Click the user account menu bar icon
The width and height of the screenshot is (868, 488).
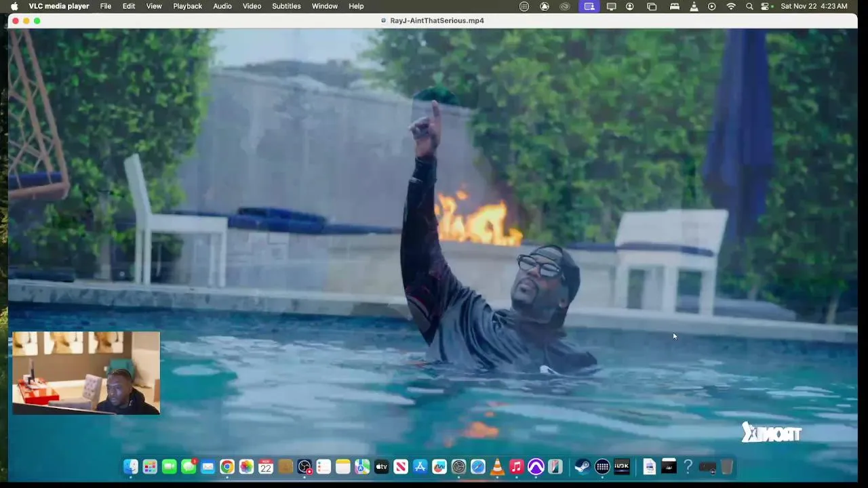click(x=630, y=6)
